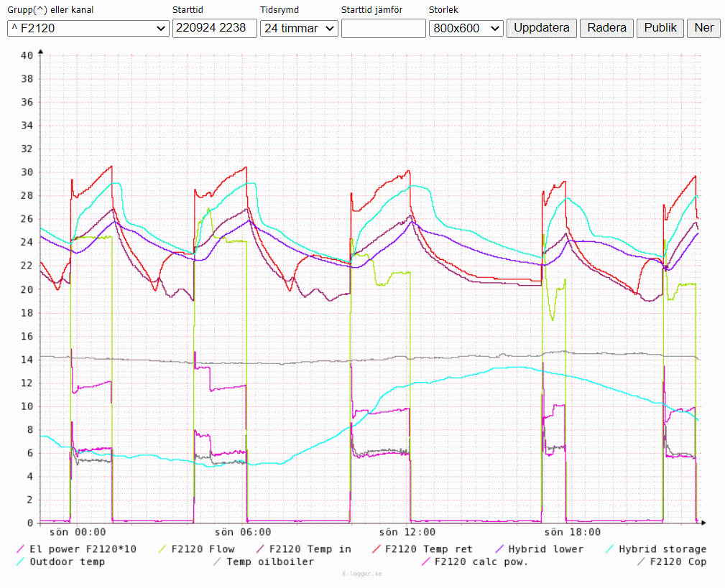Click the Starttid input field

(215, 28)
